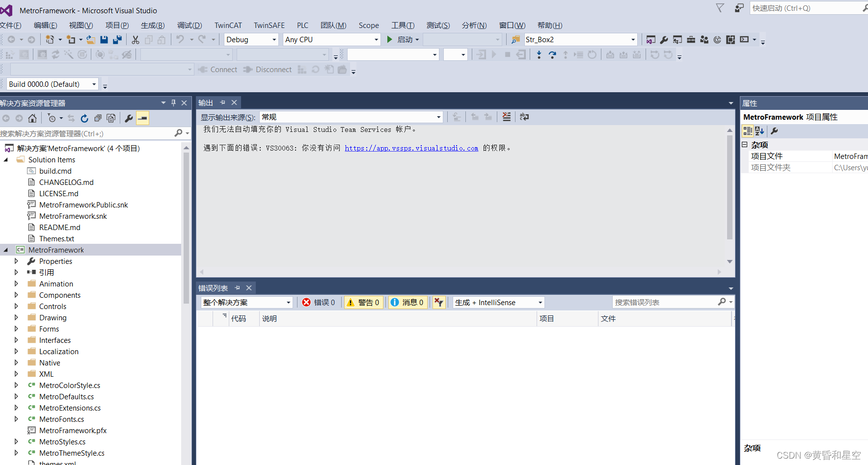This screenshot has width=868, height=465.
Task: Click the Solution Explorer icon in main toolbar
Action: point(651,40)
